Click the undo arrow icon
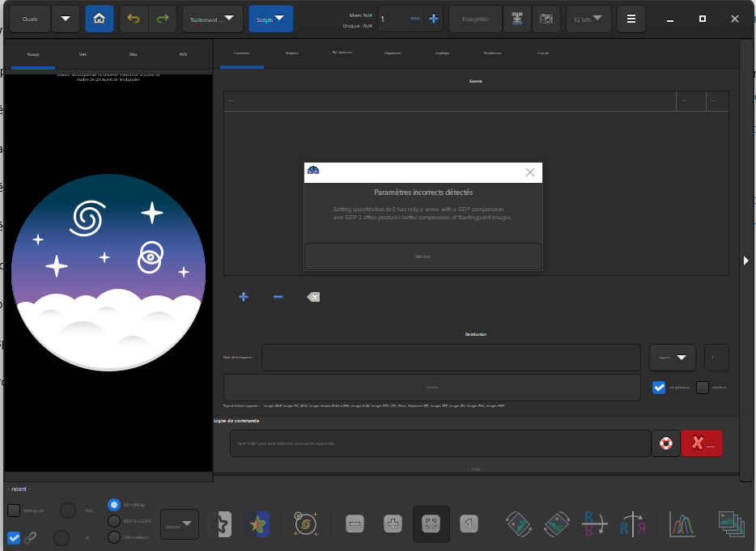 (x=134, y=19)
